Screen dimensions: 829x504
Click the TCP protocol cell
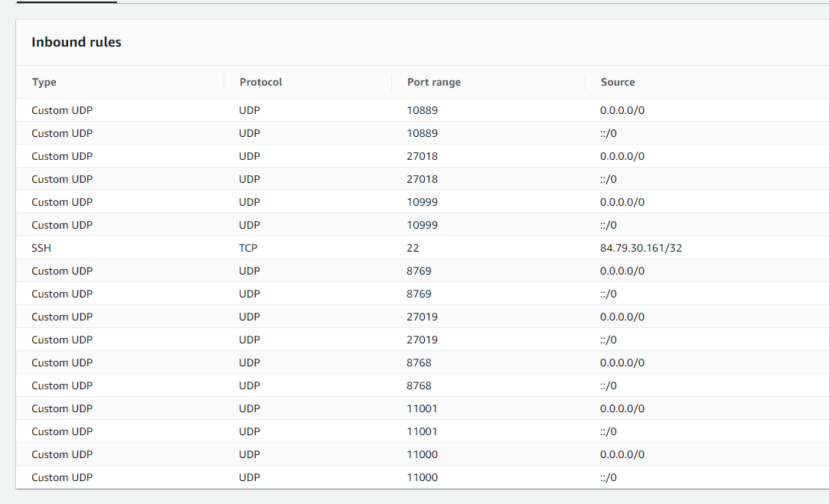pos(248,248)
